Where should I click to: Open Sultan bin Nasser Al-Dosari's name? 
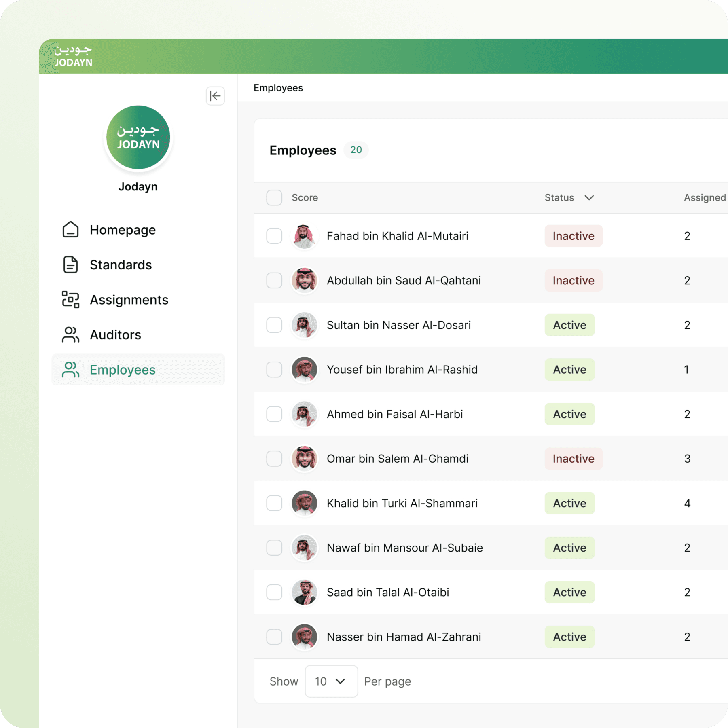(398, 325)
